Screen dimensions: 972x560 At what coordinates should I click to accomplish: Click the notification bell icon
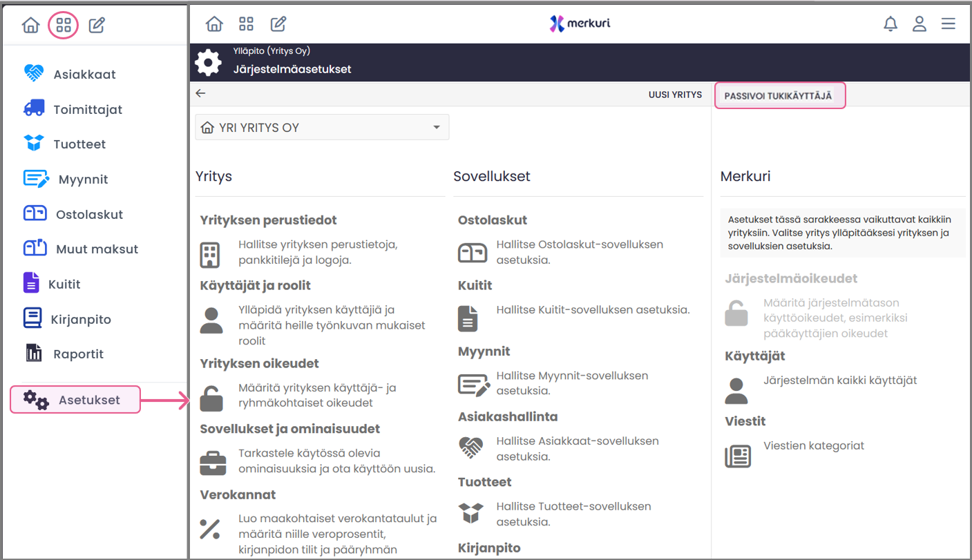click(x=890, y=24)
